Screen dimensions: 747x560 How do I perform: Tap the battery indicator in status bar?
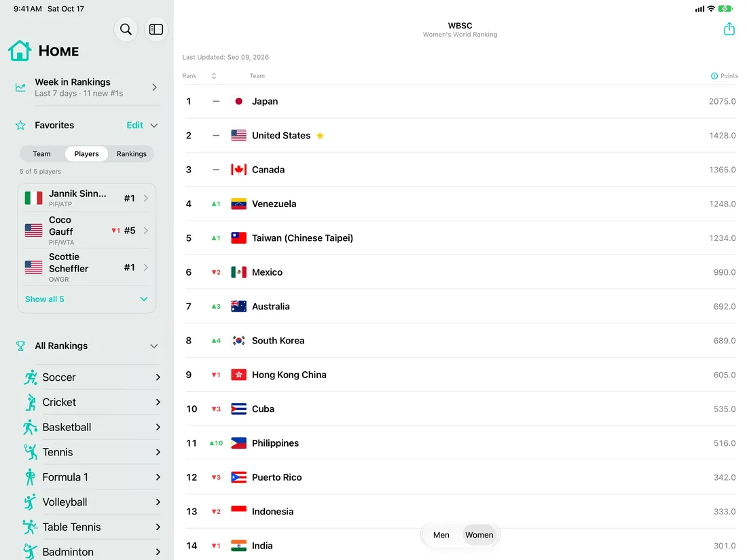click(725, 9)
